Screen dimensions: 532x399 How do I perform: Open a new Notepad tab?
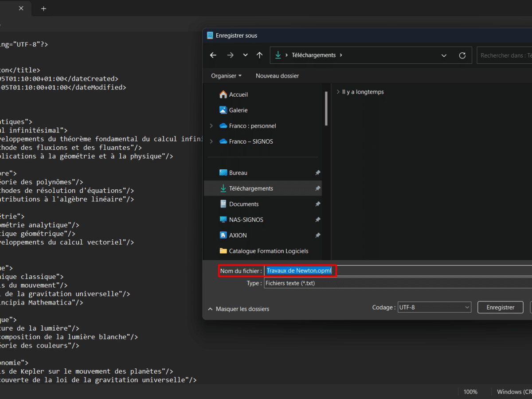click(43, 9)
